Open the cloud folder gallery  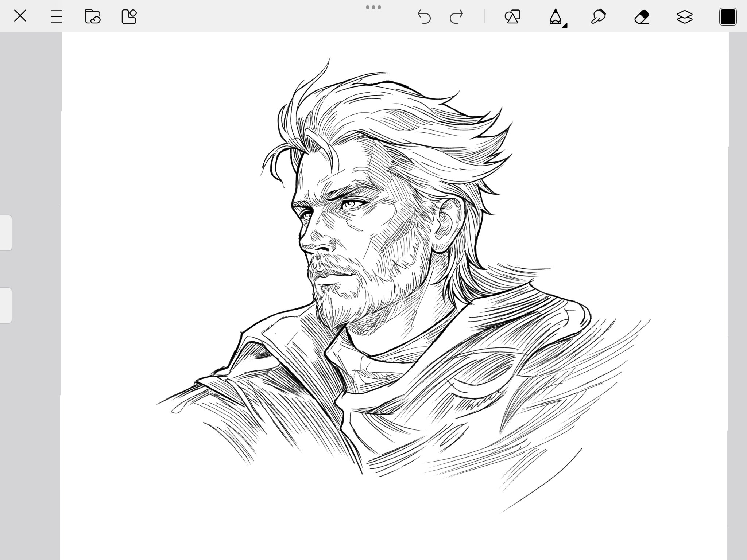tap(93, 16)
